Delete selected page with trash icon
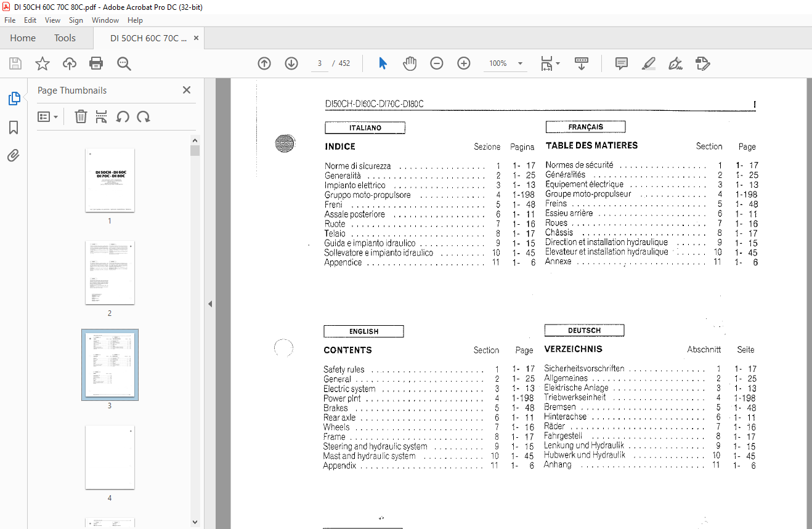Viewport: 812px width, 529px height. pyautogui.click(x=81, y=116)
